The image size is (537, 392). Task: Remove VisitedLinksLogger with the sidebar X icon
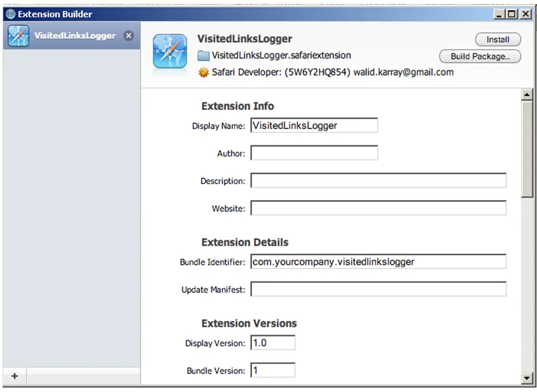click(x=129, y=36)
